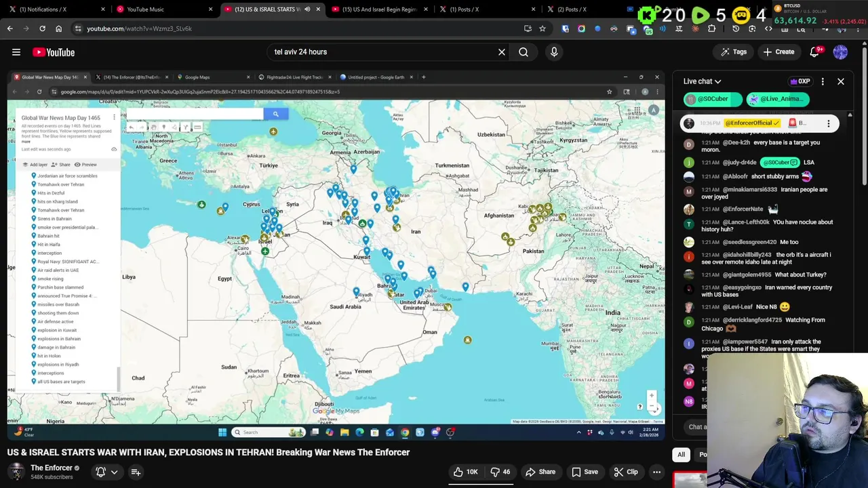Click blue My Maps search button
The height and width of the screenshot is (488, 868).
(x=275, y=114)
